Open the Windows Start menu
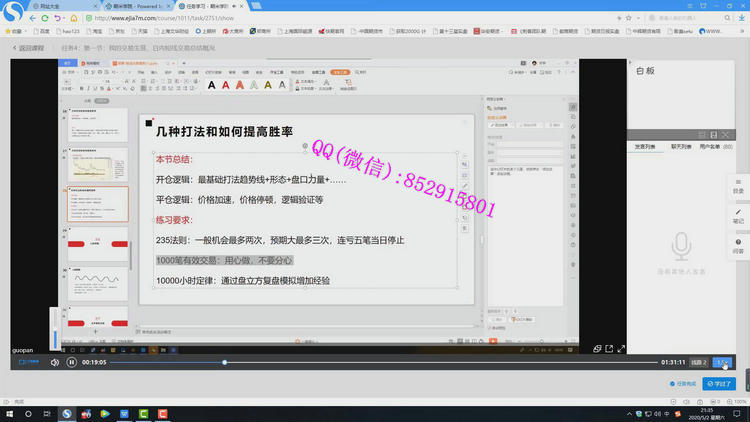This screenshot has width=750, height=422. click(x=9, y=414)
